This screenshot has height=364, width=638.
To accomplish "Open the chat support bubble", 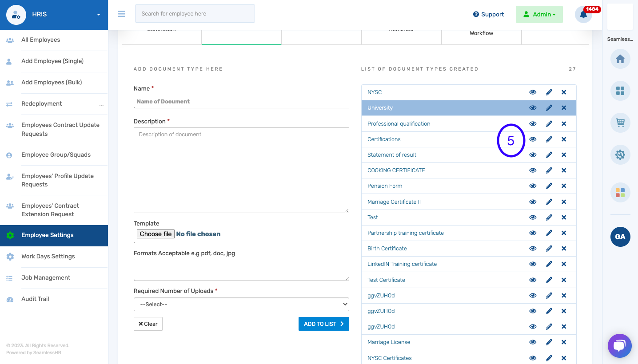I will tap(620, 346).
